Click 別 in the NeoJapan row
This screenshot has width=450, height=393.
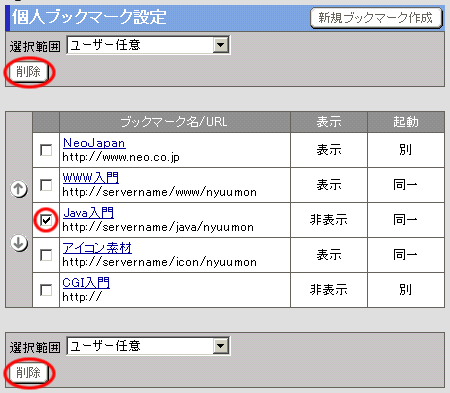(x=406, y=150)
